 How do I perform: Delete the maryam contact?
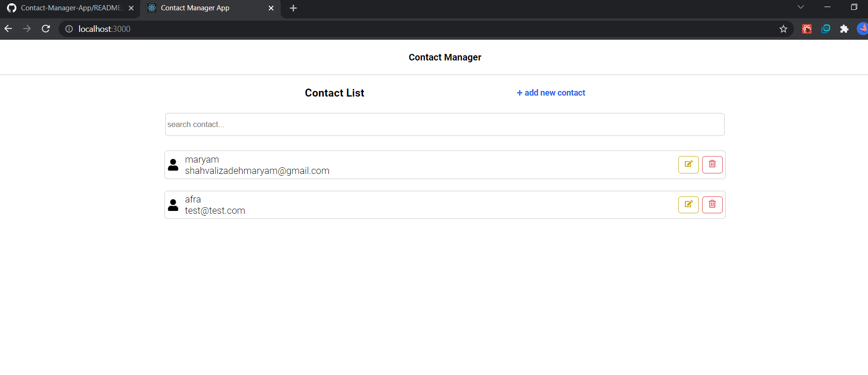712,165
